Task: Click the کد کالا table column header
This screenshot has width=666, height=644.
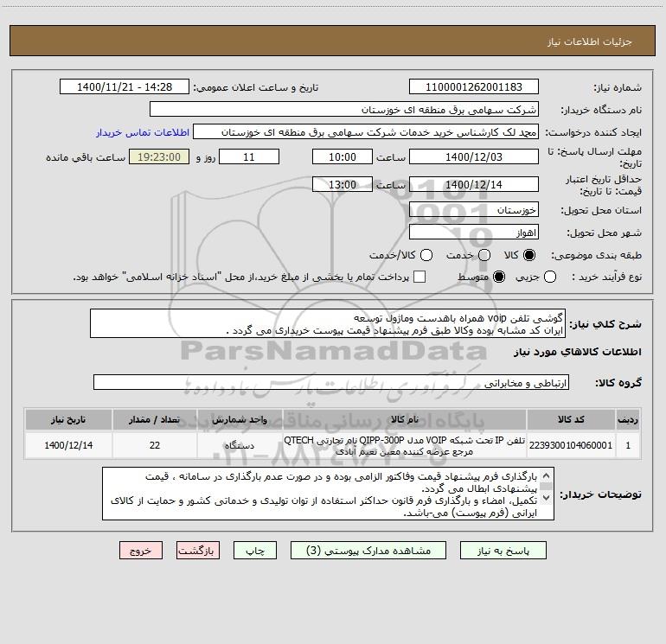Action: pos(571,419)
